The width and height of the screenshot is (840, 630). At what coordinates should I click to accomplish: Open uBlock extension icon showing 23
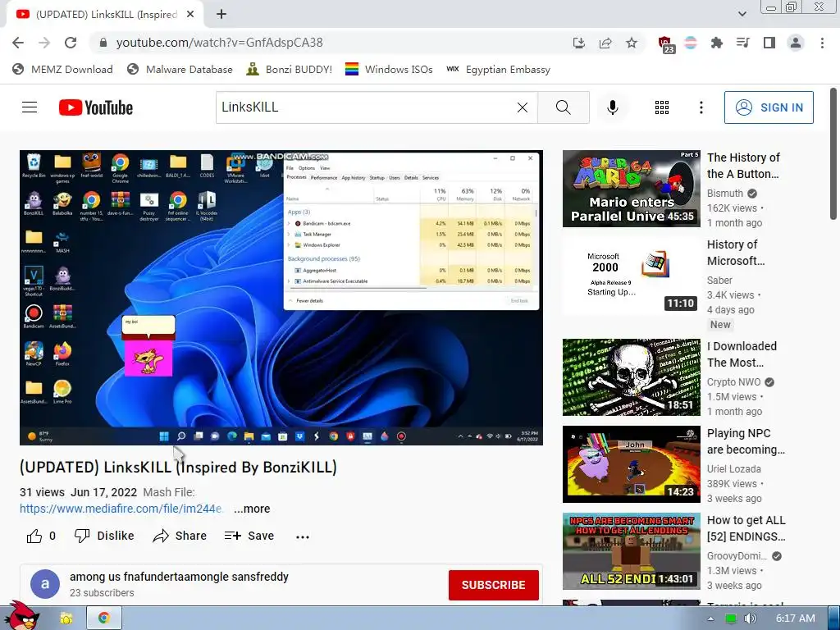tap(666, 44)
